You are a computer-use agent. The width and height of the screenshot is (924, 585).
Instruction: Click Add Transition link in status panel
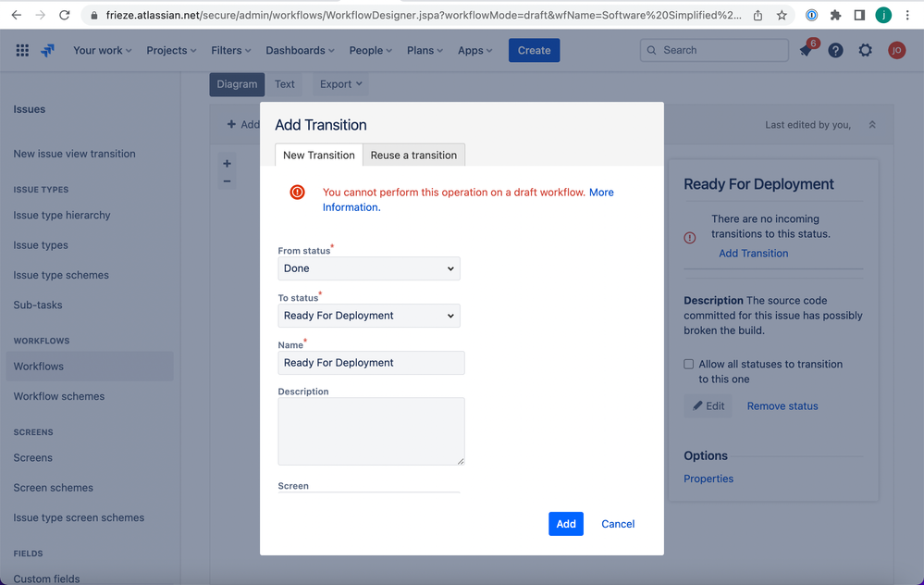753,253
